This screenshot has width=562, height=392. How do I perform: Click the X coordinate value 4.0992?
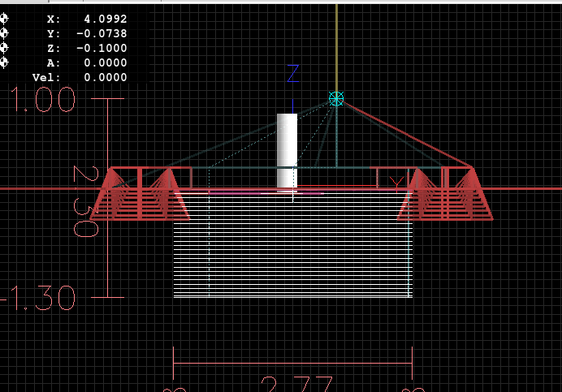tap(106, 19)
